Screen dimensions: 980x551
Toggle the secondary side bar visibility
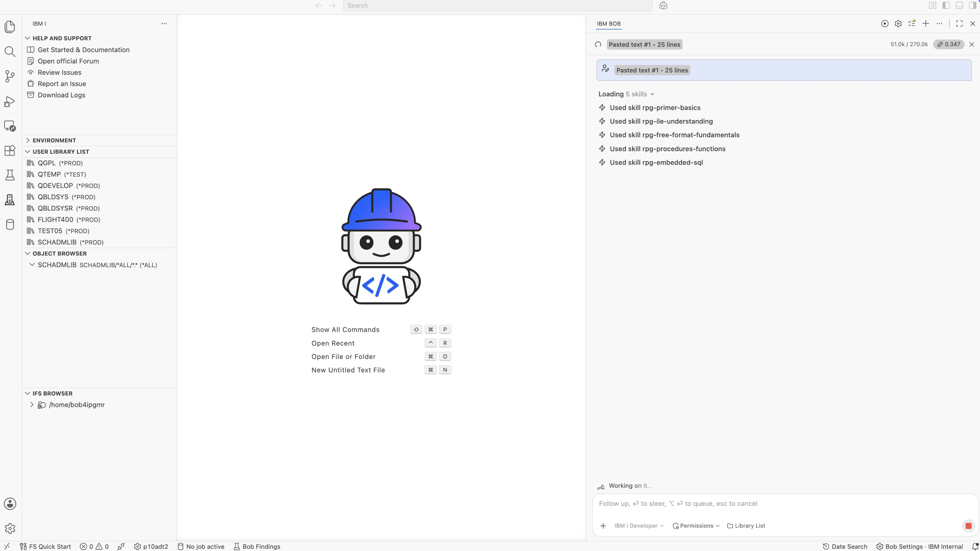point(972,5)
